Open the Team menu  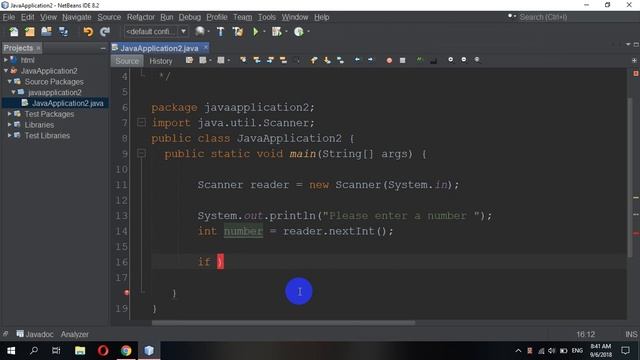(x=242, y=17)
